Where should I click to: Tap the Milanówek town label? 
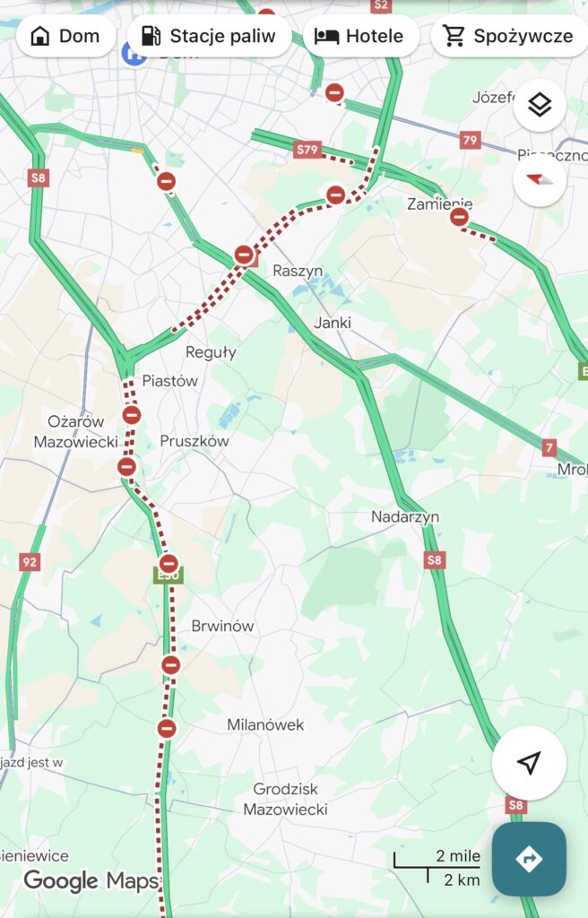pos(265,724)
